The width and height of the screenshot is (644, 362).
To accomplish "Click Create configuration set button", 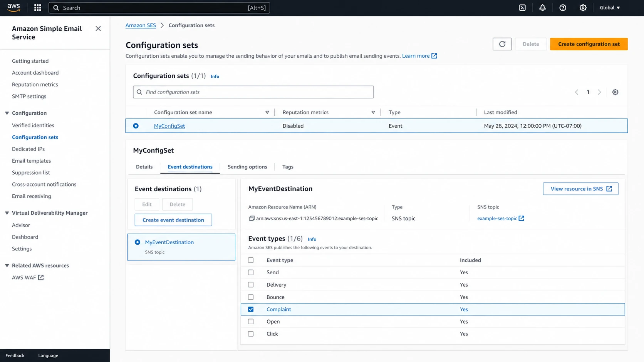I will (x=589, y=44).
